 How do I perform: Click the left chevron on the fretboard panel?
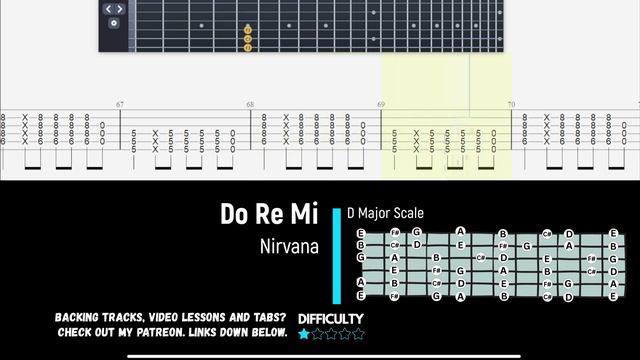[x=108, y=9]
